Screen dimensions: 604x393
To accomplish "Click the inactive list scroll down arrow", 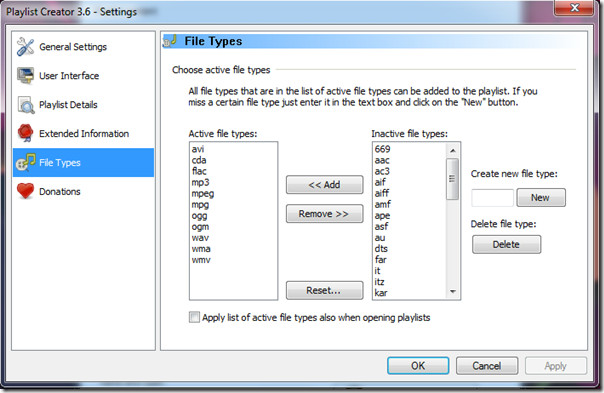I will 453,292.
